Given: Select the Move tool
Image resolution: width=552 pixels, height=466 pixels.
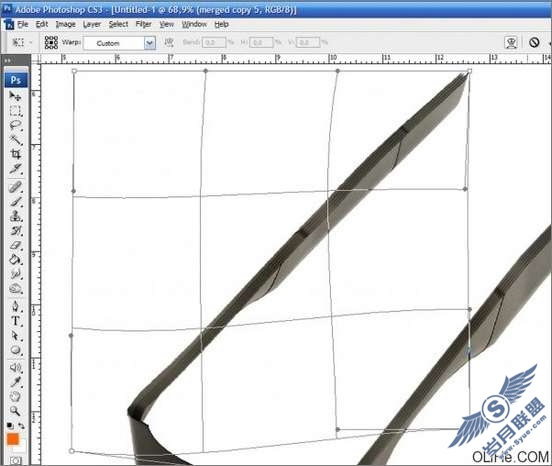Looking at the screenshot, I should click(15, 96).
